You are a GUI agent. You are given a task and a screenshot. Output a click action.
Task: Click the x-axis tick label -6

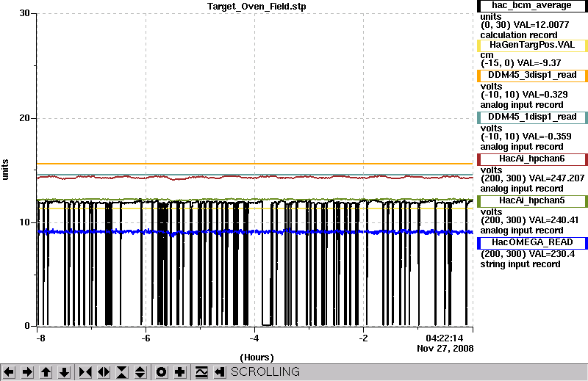(x=146, y=338)
